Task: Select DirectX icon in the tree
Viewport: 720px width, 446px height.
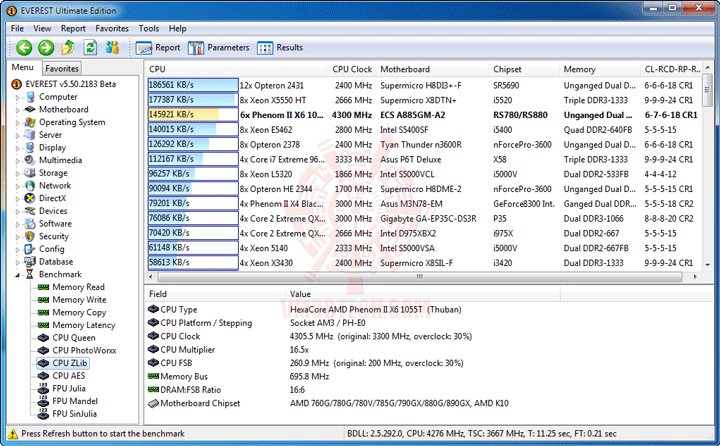Action: (30, 198)
